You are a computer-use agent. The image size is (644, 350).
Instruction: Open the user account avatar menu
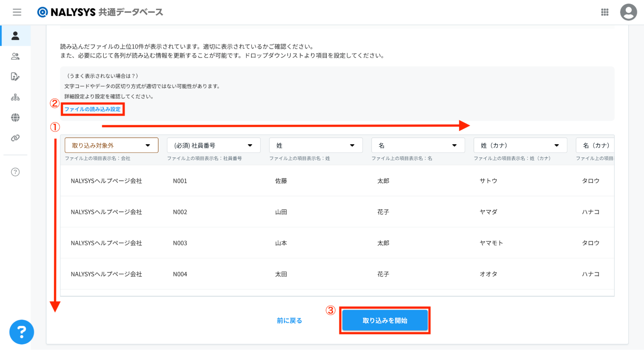coord(628,12)
